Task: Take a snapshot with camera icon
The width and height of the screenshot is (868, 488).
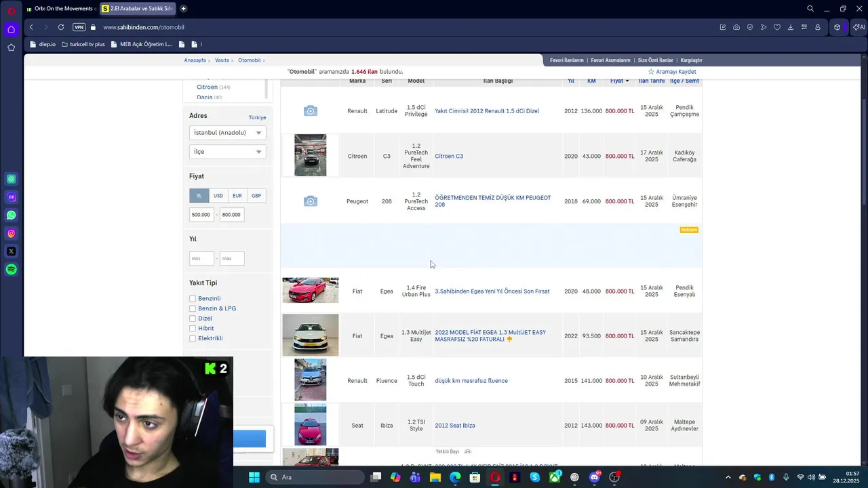Action: (736, 27)
